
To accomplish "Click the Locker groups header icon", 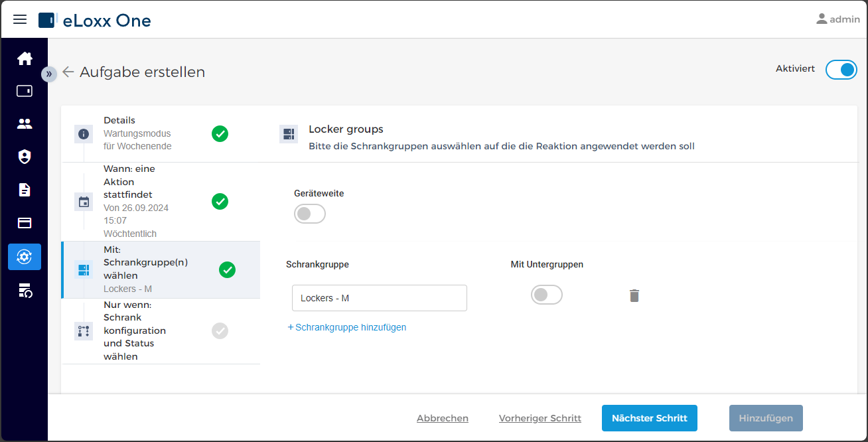I will click(289, 134).
